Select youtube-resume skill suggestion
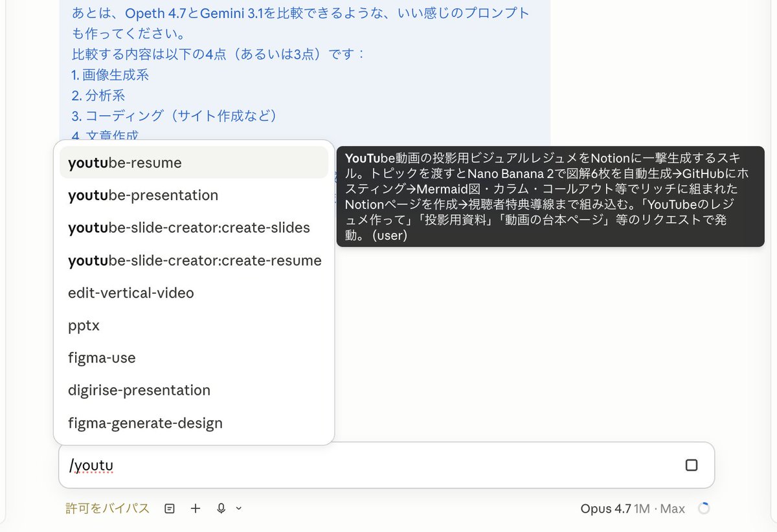 point(194,162)
